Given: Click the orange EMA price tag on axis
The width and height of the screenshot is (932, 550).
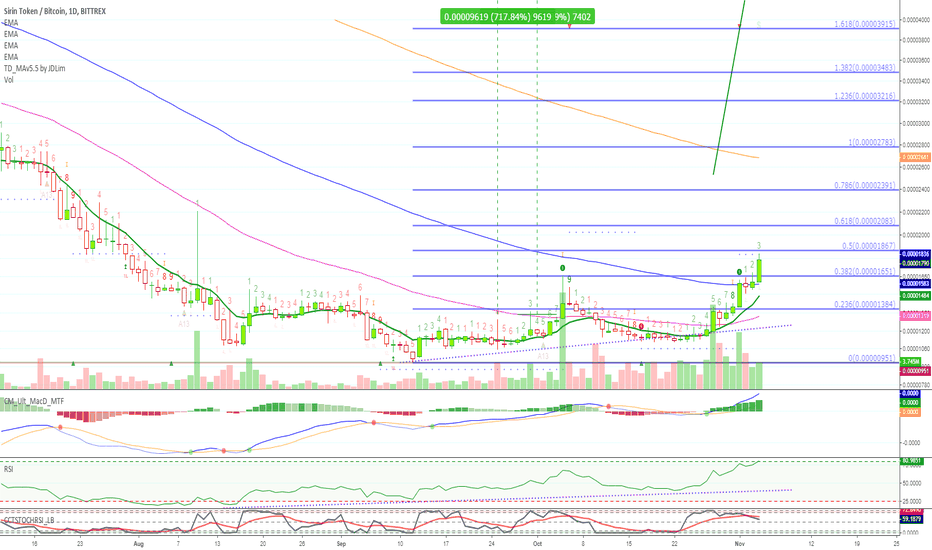Looking at the screenshot, I should click(x=915, y=157).
